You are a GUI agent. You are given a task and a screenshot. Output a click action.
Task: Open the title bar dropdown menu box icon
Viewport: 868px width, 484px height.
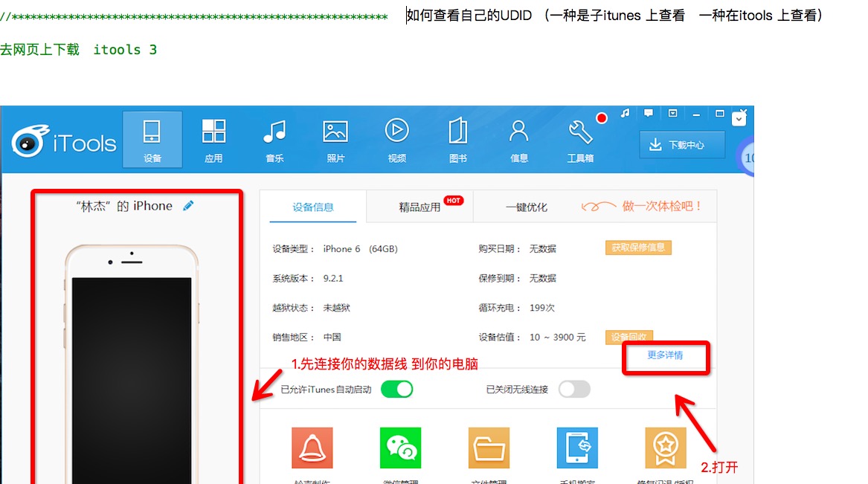[672, 114]
